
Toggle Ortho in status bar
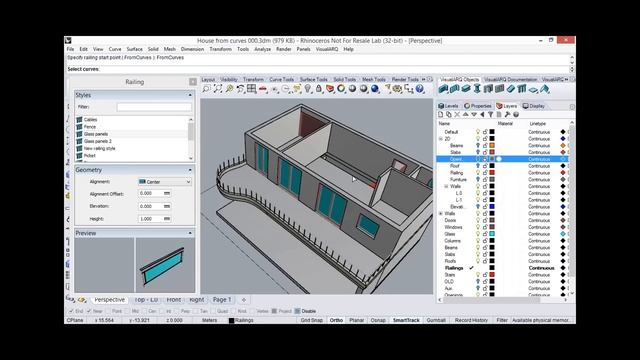point(336,320)
